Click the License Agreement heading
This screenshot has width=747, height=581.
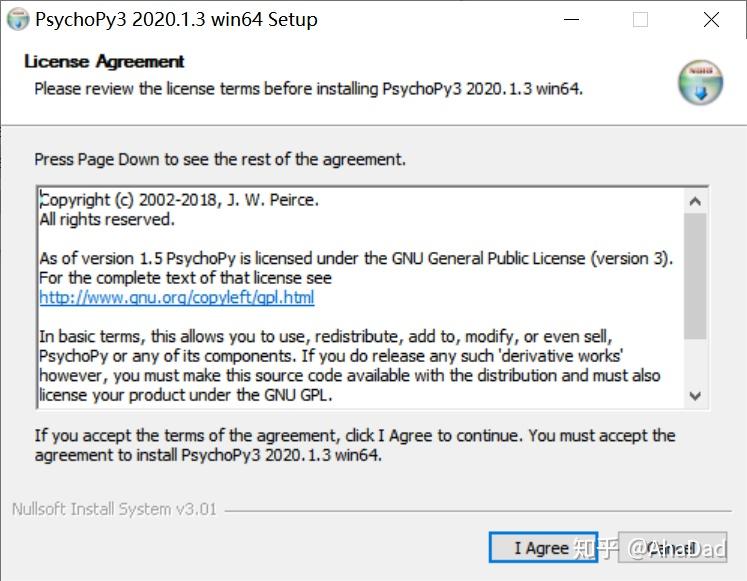pos(104,62)
